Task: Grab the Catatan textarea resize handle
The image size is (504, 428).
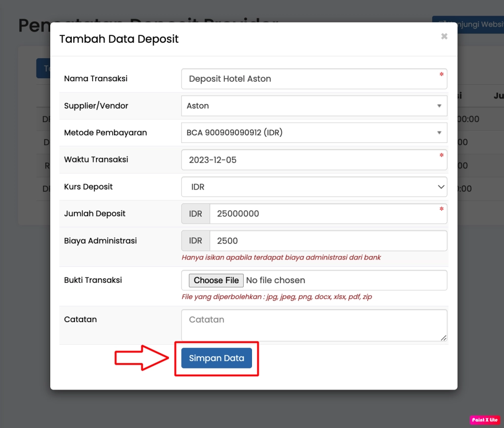Action: pyautogui.click(x=444, y=338)
